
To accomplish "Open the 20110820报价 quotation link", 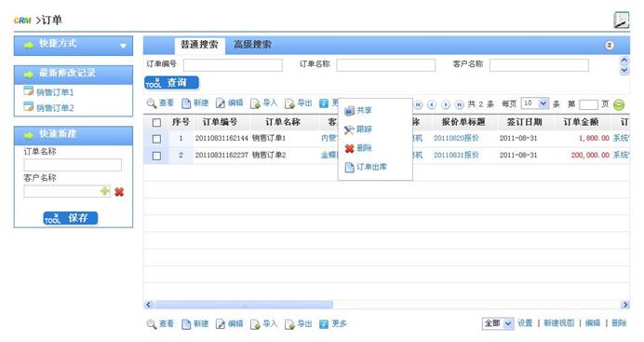I will [x=456, y=139].
